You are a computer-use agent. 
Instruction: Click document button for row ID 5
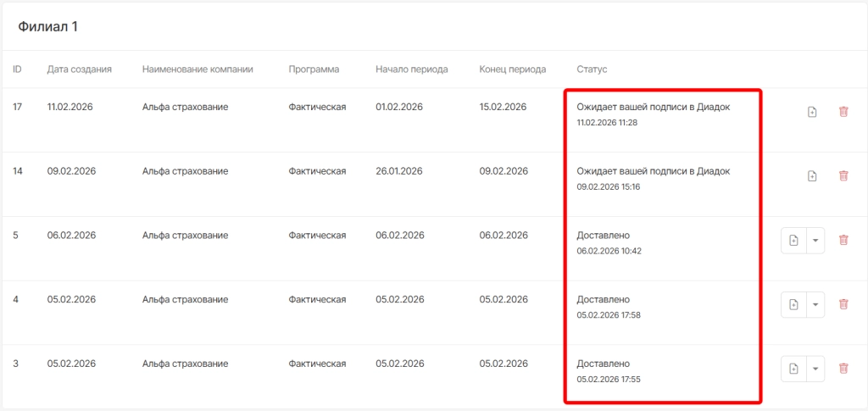click(793, 240)
